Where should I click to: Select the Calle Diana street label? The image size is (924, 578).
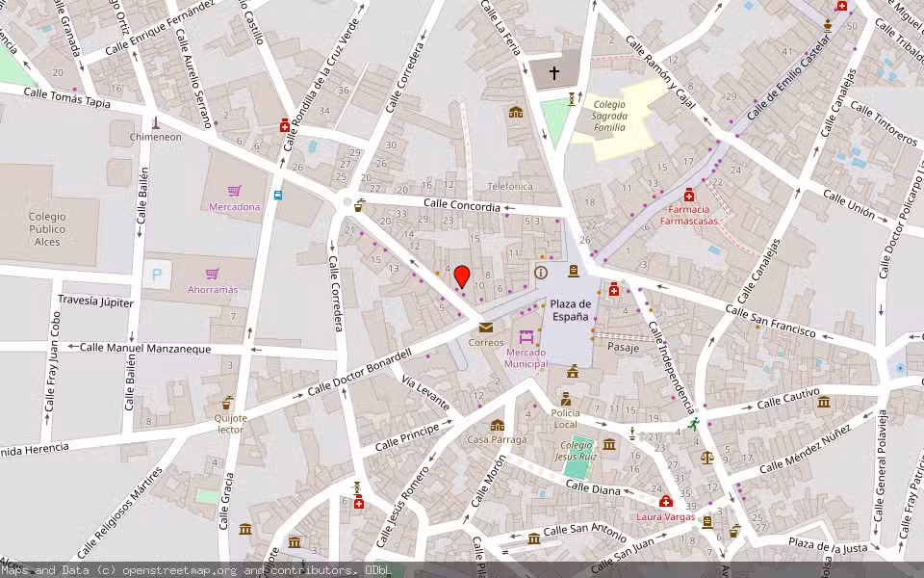(593, 488)
